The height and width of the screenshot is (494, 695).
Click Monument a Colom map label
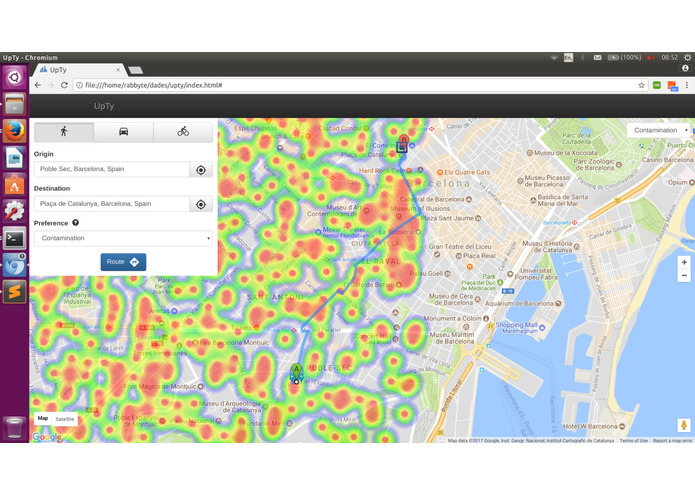click(453, 319)
